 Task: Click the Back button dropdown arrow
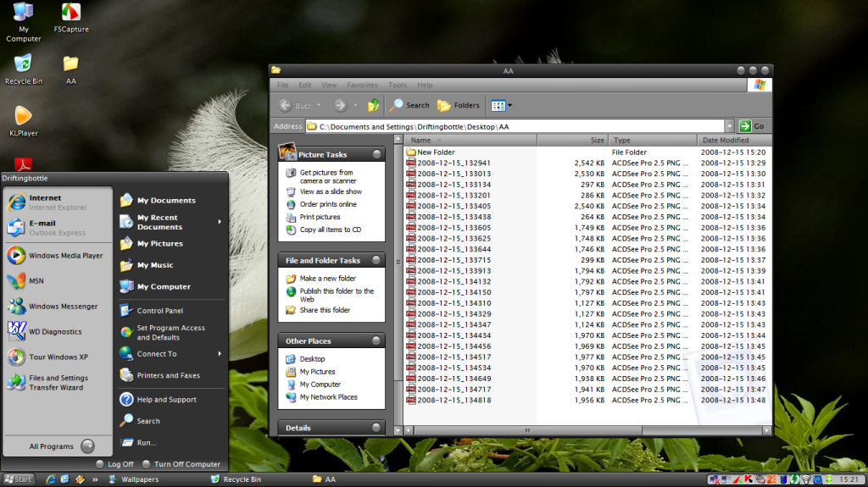(319, 105)
